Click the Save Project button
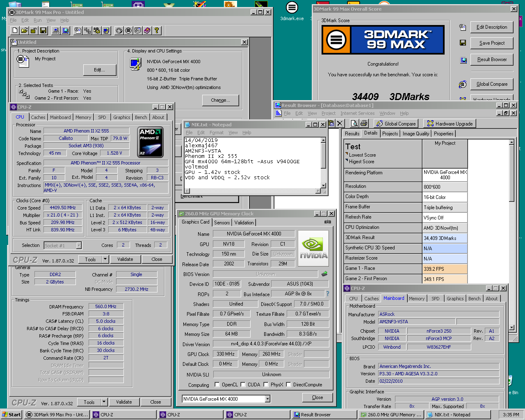 (x=492, y=43)
